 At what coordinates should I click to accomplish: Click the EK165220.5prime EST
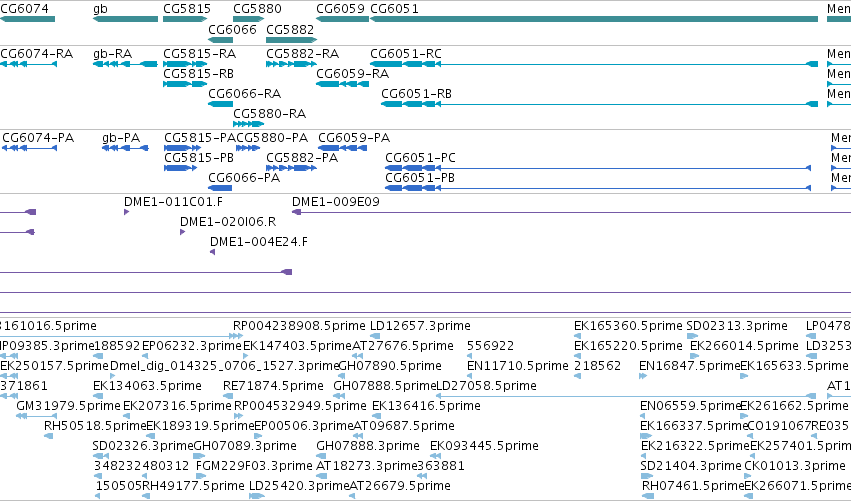tap(577, 357)
